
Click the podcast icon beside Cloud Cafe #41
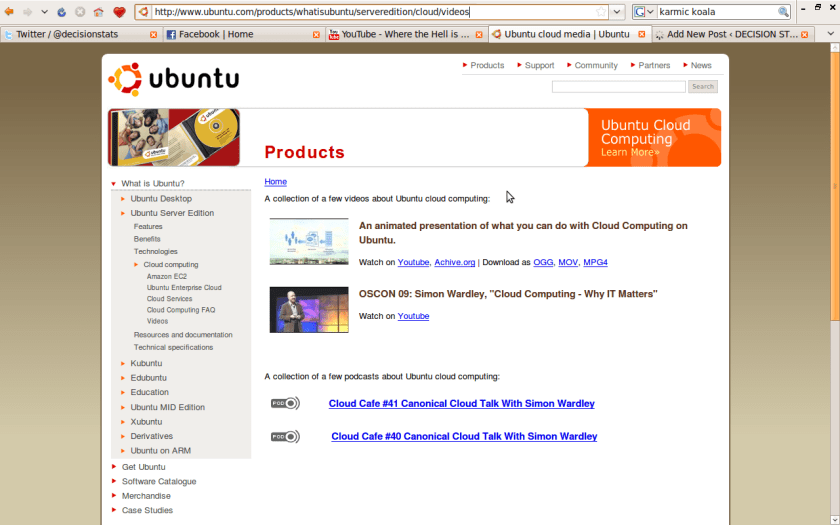tap(285, 403)
